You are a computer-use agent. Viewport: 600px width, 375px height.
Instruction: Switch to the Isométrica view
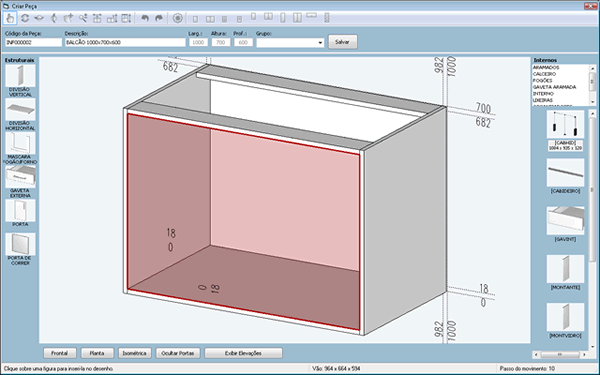[x=134, y=353]
